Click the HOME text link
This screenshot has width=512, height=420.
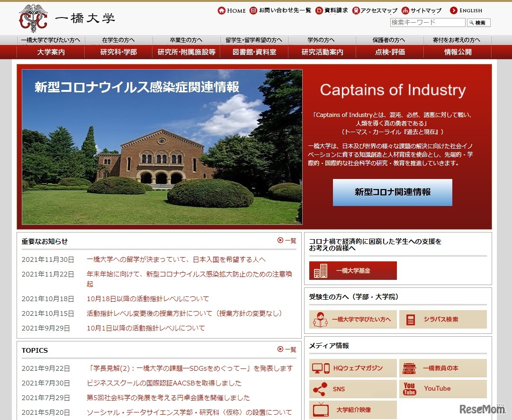point(236,11)
